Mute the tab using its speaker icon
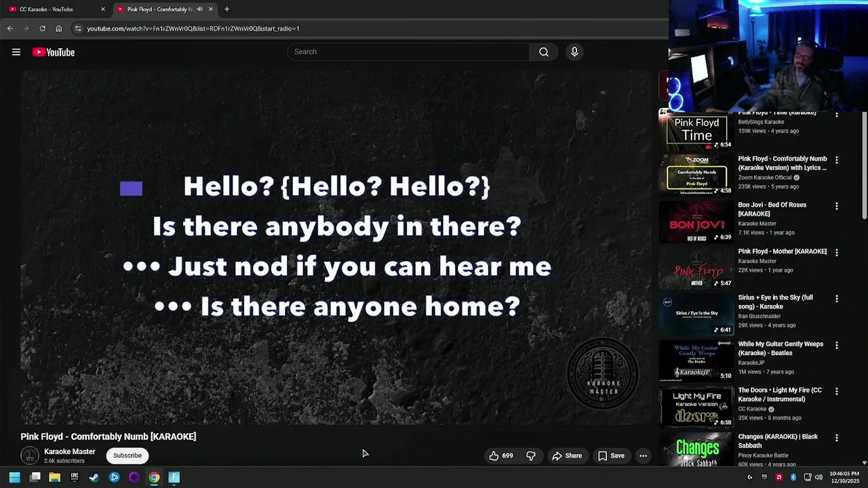The height and width of the screenshot is (488, 868). click(x=199, y=9)
